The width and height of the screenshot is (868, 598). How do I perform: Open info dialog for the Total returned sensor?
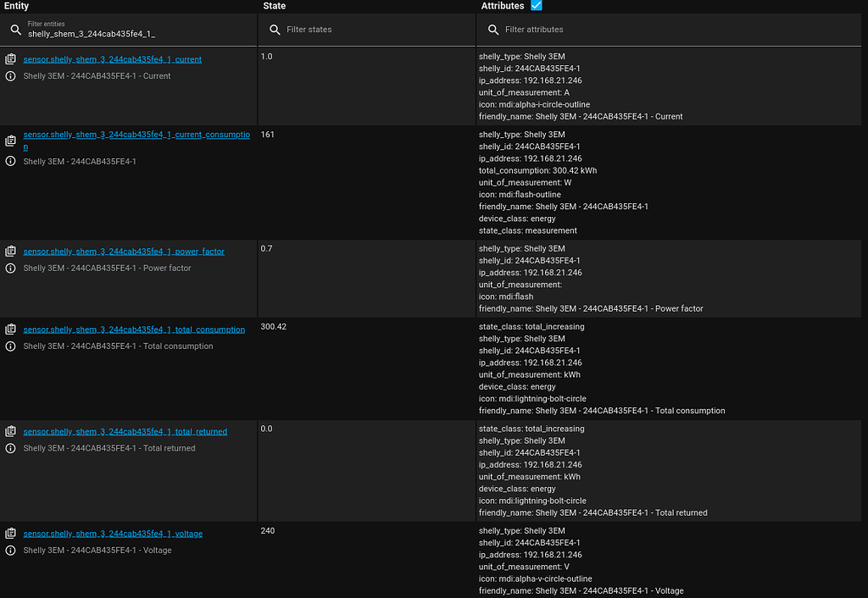(x=9, y=448)
